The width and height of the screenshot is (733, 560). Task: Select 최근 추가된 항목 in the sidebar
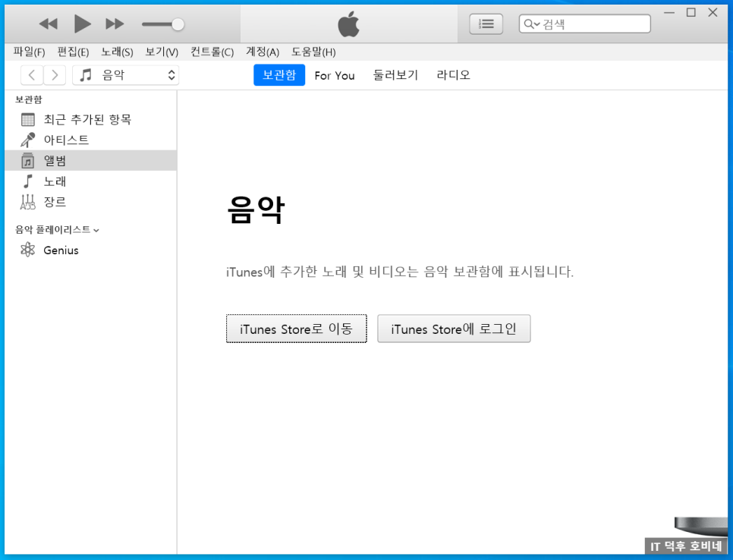[x=91, y=120]
